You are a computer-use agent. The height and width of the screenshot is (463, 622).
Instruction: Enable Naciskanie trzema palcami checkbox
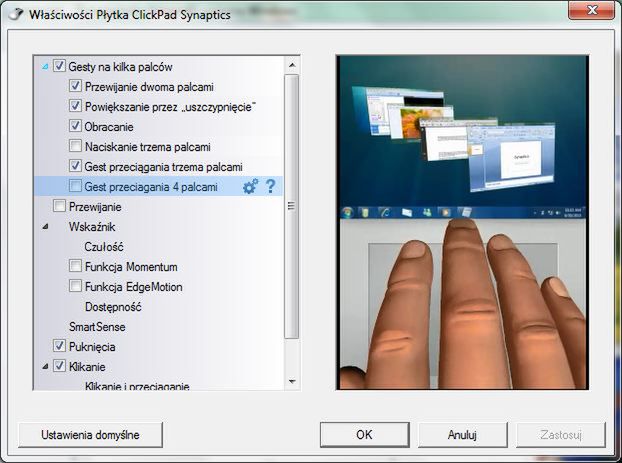pyautogui.click(x=75, y=146)
